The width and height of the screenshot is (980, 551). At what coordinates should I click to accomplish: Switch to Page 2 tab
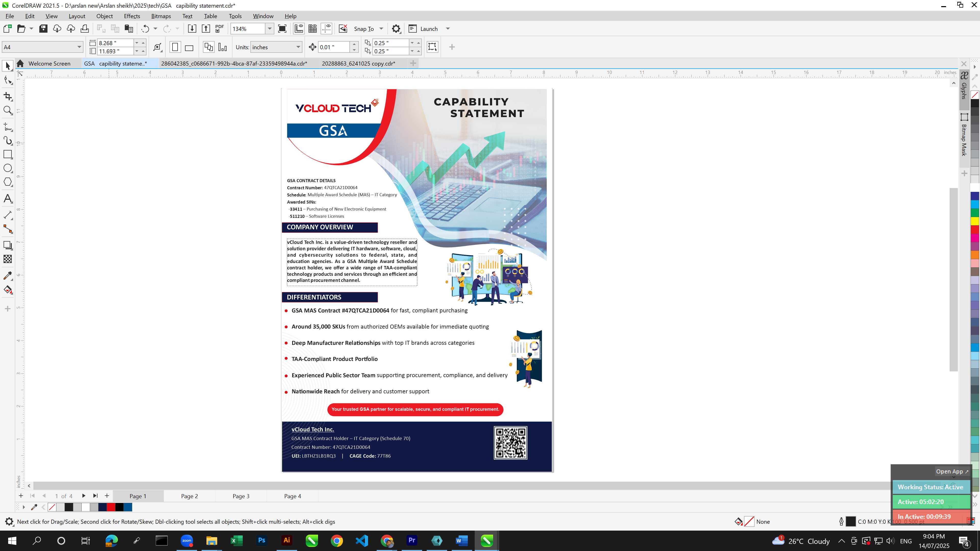pyautogui.click(x=189, y=496)
